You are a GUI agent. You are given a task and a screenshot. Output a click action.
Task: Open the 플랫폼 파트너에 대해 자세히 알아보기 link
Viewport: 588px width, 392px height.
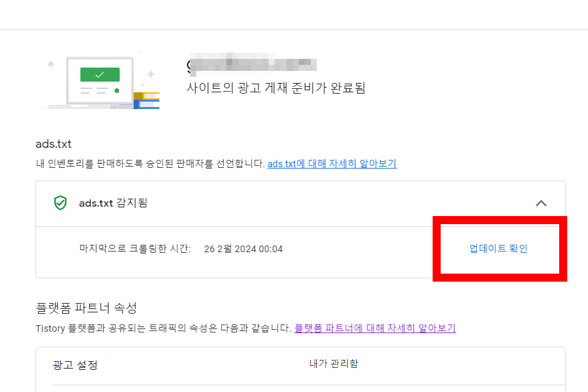coord(376,328)
